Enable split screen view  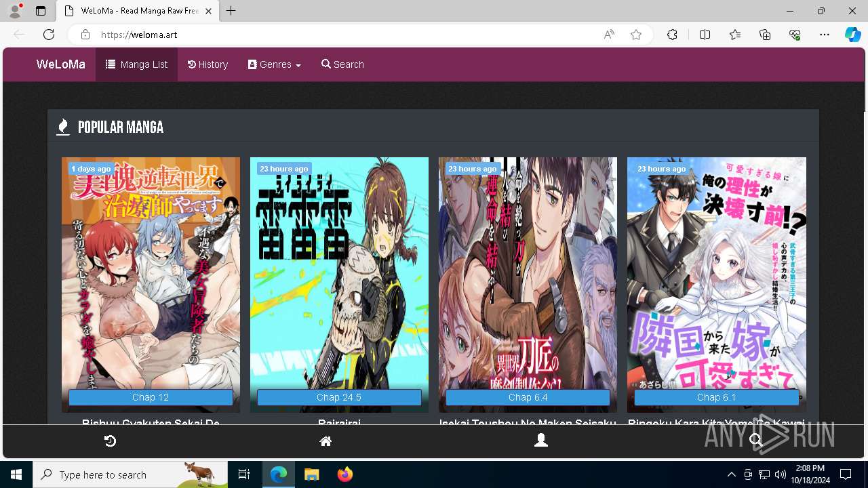point(705,35)
